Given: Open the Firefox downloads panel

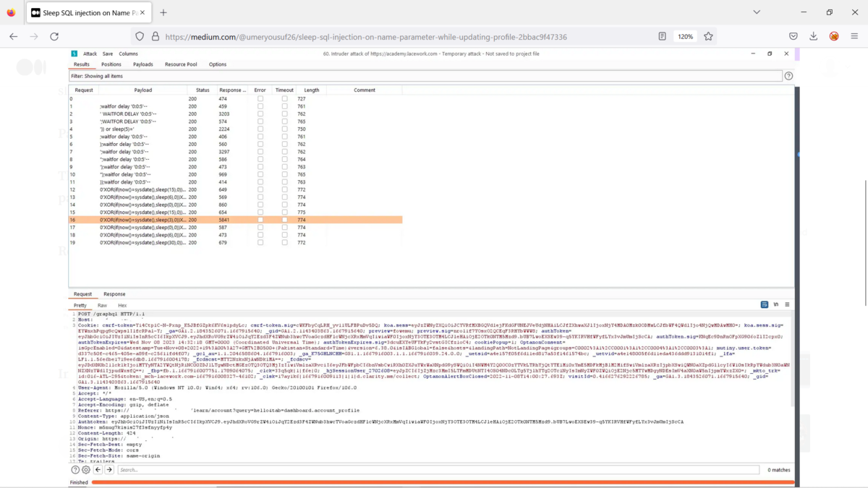Looking at the screenshot, I should [814, 36].
